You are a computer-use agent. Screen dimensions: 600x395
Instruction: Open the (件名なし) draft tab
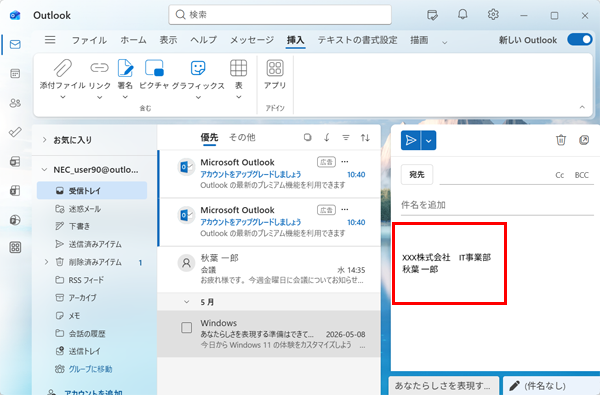point(551,385)
